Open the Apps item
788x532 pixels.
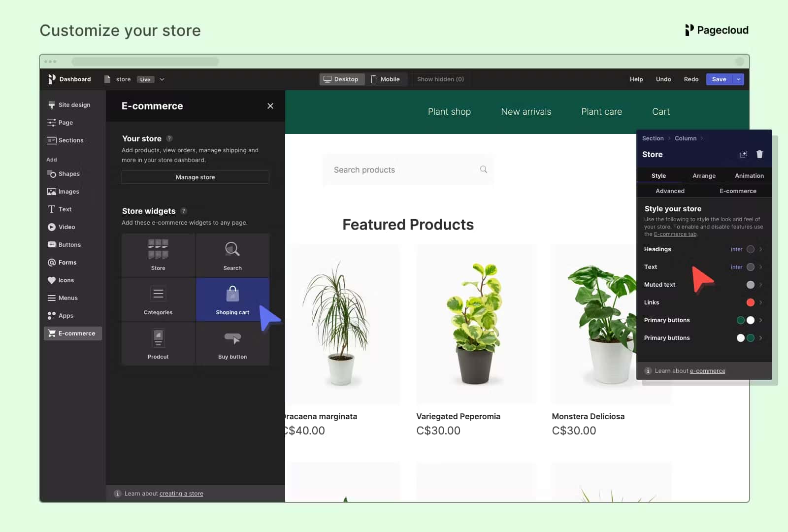point(60,316)
